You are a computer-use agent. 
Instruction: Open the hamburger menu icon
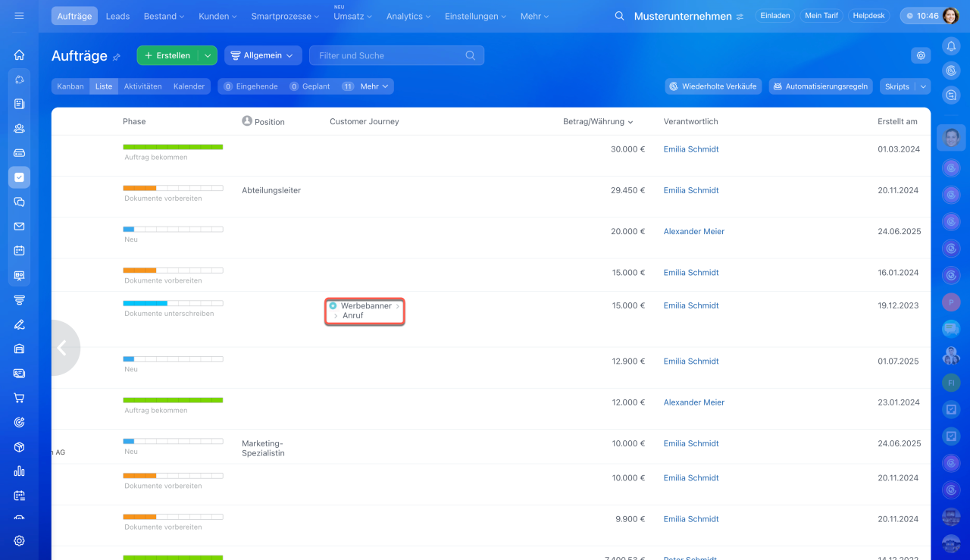(19, 16)
